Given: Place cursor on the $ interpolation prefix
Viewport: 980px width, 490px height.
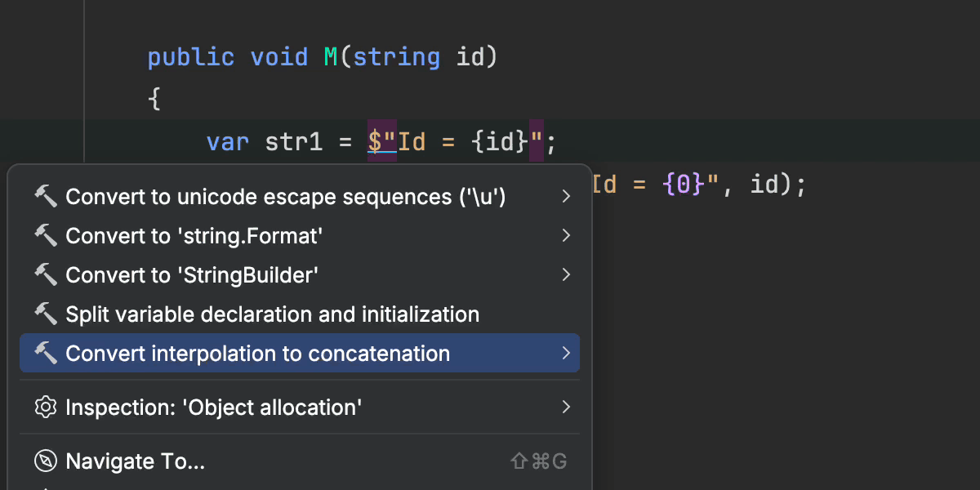Looking at the screenshot, I should [x=375, y=143].
